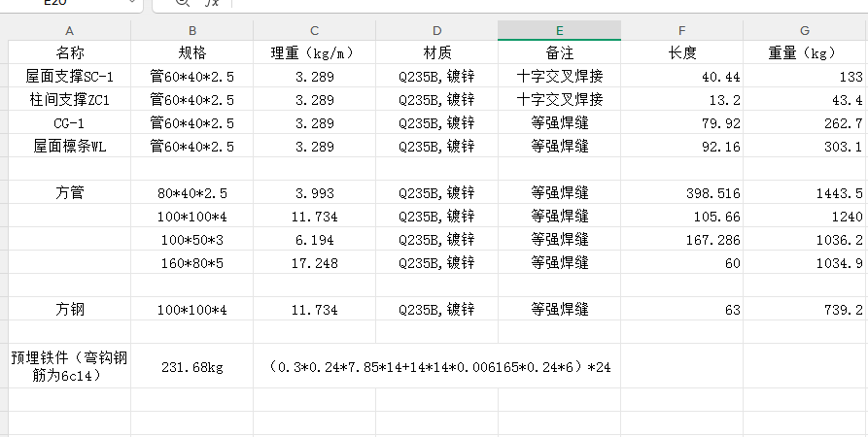Click the 名称 header cell
The width and height of the screenshot is (868, 437).
coord(69,52)
